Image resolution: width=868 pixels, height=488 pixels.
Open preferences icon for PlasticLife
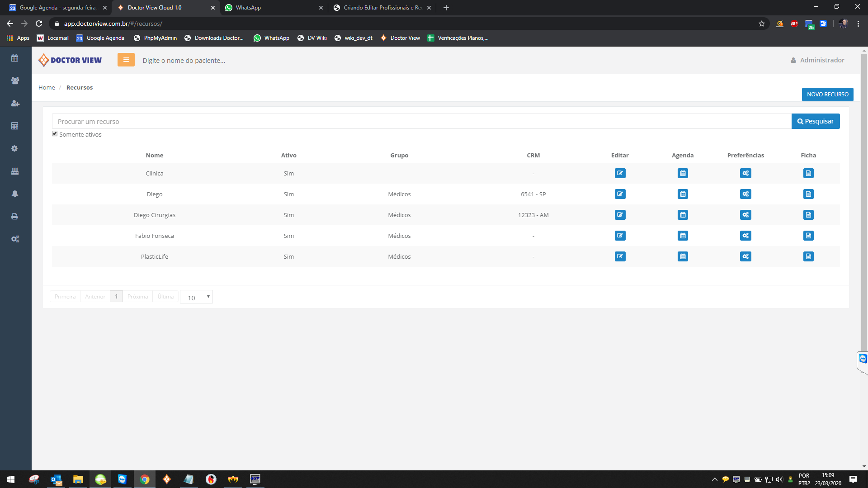coord(745,256)
